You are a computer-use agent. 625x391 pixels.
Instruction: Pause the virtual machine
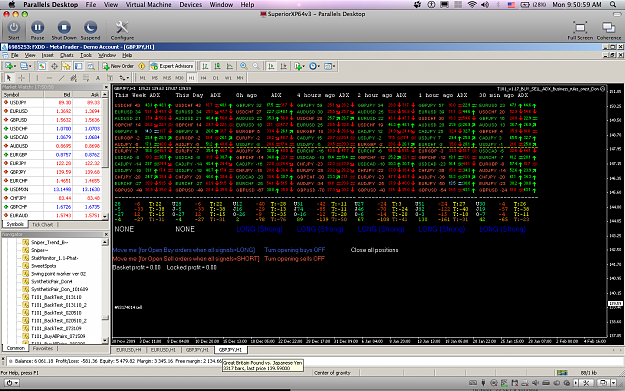click(x=37, y=30)
